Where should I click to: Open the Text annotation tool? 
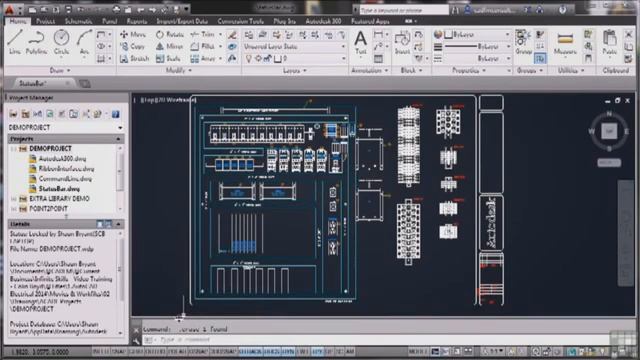point(360,42)
